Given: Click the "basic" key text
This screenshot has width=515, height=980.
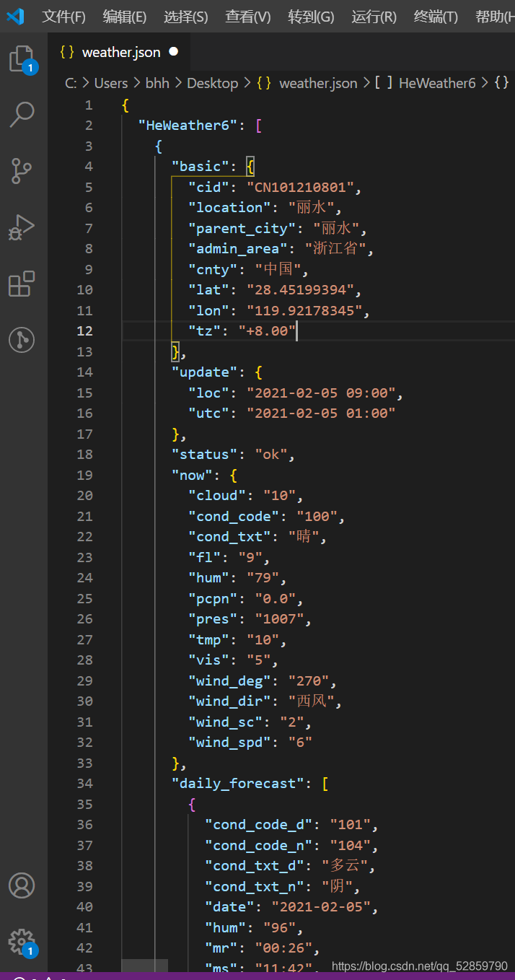Looking at the screenshot, I should (201, 167).
